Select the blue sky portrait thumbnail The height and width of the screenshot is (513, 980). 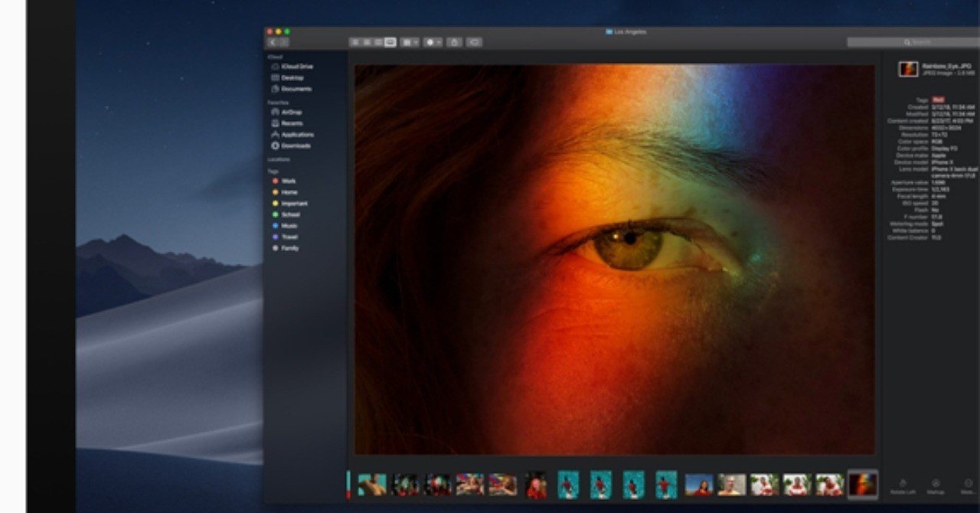tap(698, 485)
